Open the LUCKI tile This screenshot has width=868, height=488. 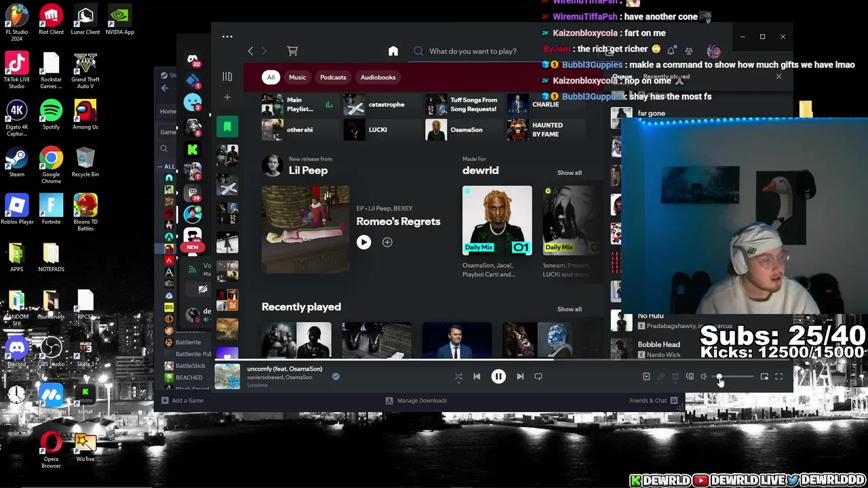tap(382, 129)
